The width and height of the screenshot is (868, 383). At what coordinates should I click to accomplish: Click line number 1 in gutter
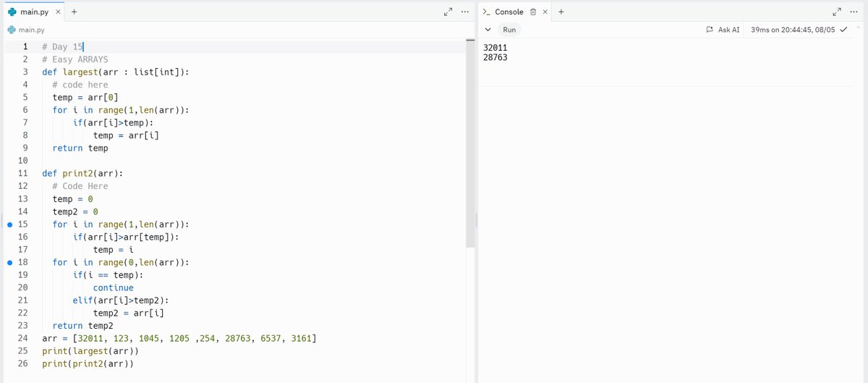tap(25, 46)
